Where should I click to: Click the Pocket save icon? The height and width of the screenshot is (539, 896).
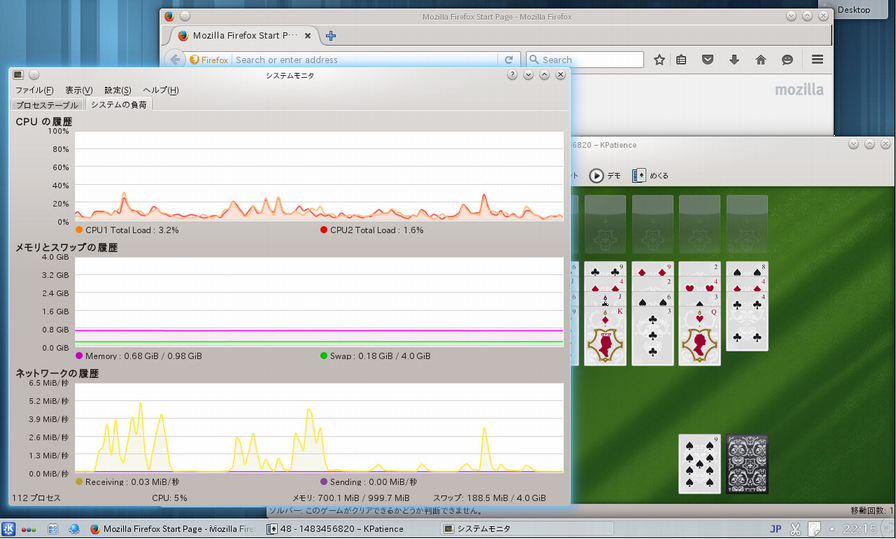(707, 60)
